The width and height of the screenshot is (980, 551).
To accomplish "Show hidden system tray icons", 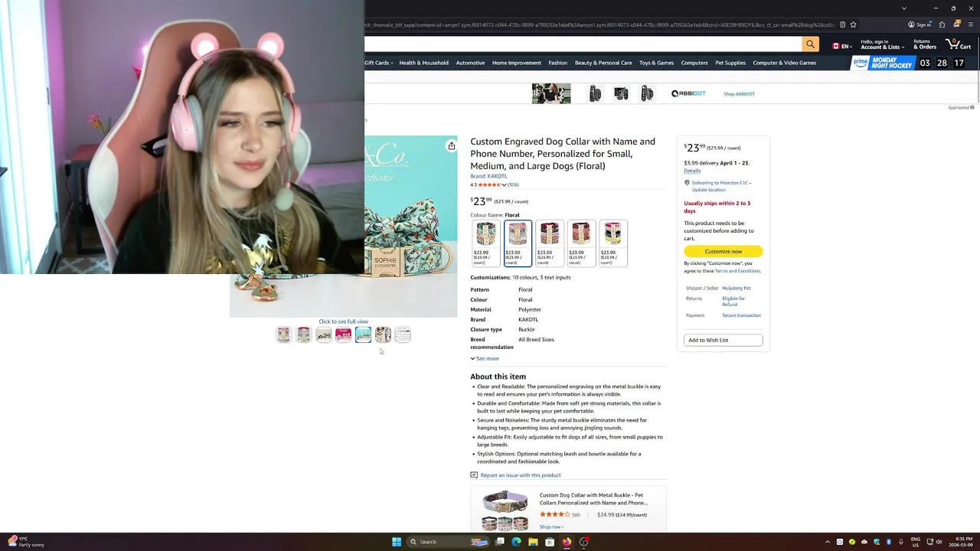I will point(827,542).
